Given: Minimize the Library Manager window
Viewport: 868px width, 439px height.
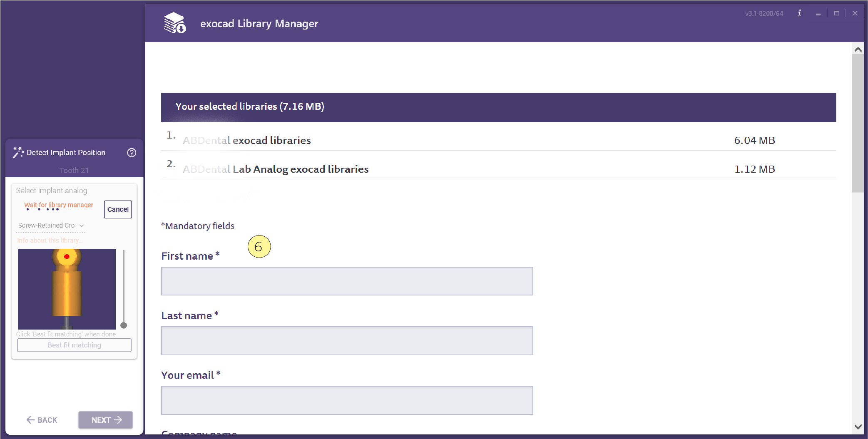Looking at the screenshot, I should tap(818, 14).
